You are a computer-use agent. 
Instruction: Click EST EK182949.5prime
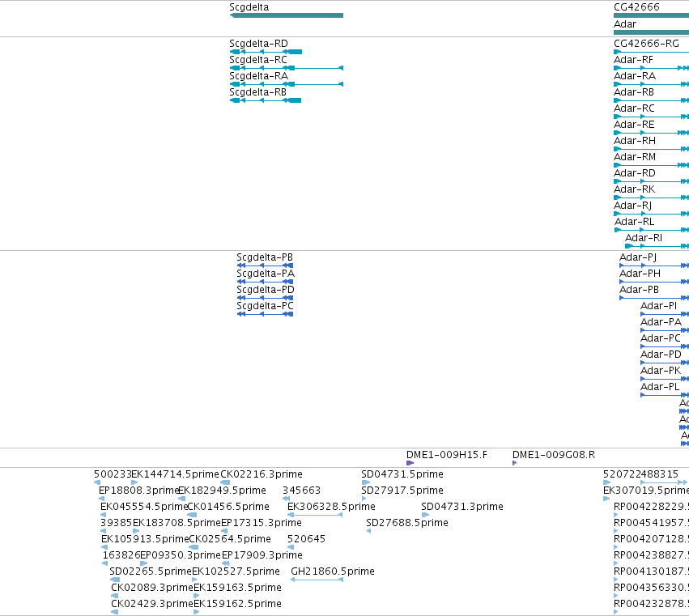click(x=222, y=491)
